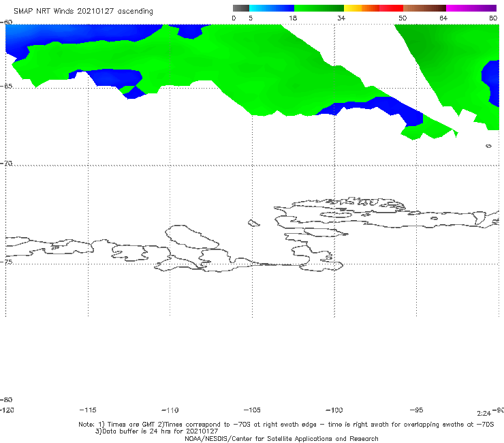The width and height of the screenshot is (504, 443).
Task: Click the large oval island outline near -109
Action: pos(191,236)
